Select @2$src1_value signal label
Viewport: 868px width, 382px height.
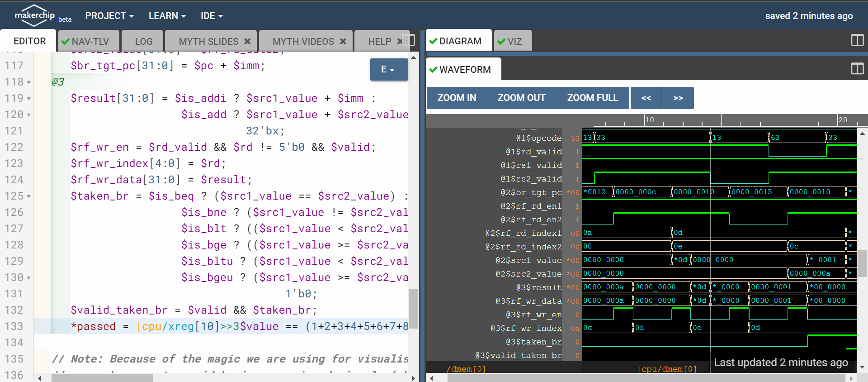(x=528, y=260)
